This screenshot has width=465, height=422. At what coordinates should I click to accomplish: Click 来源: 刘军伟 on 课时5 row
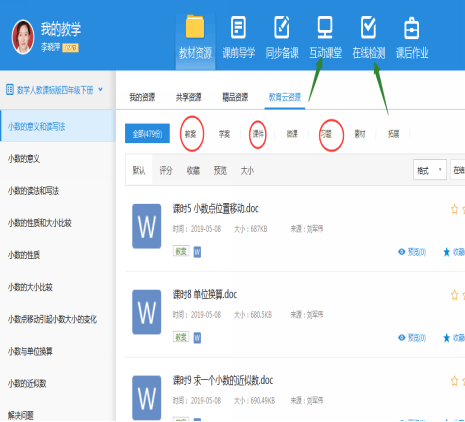point(307,229)
